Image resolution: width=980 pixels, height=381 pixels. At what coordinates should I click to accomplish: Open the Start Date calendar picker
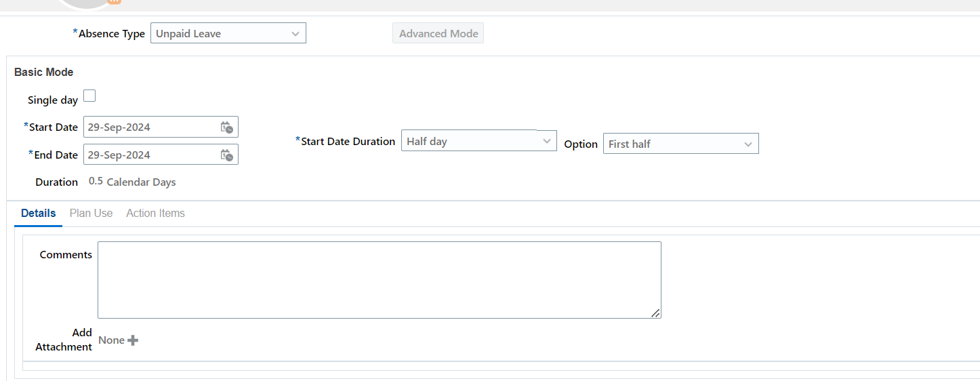(x=227, y=127)
